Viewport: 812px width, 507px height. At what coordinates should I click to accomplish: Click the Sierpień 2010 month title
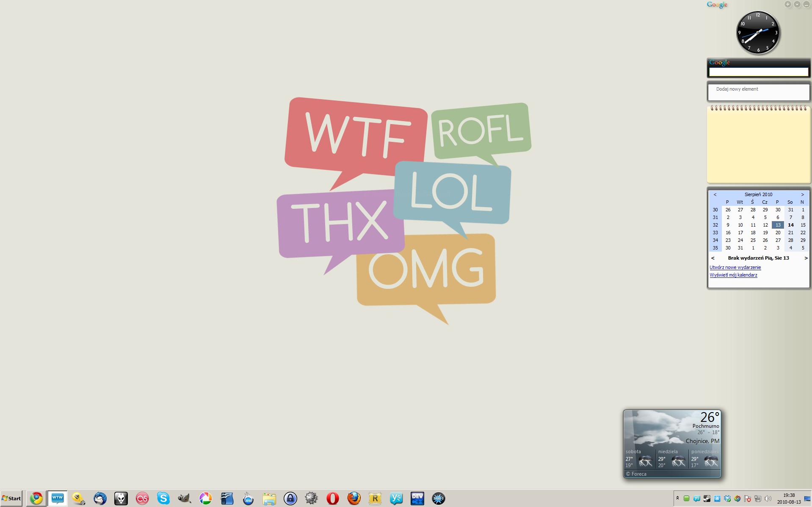pos(759,194)
